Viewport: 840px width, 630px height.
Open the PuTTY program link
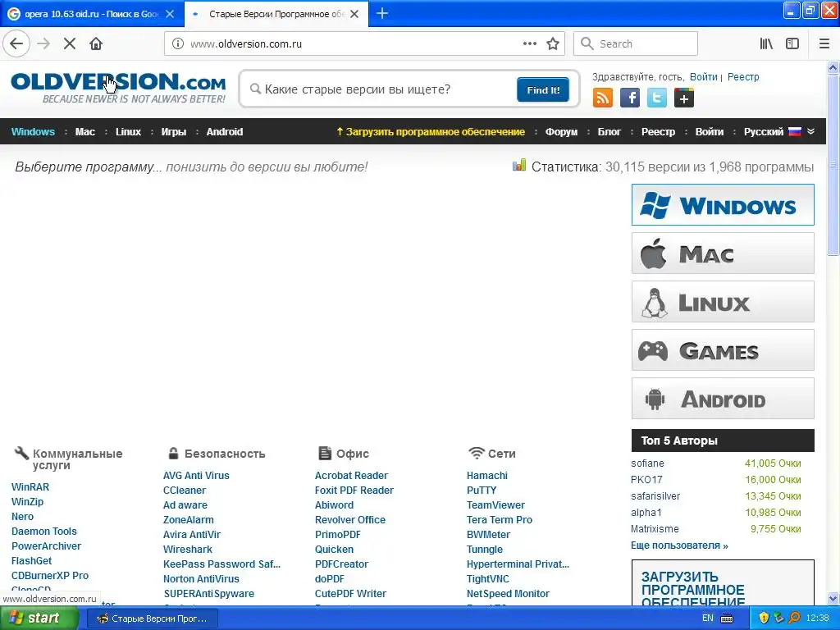pyautogui.click(x=482, y=491)
